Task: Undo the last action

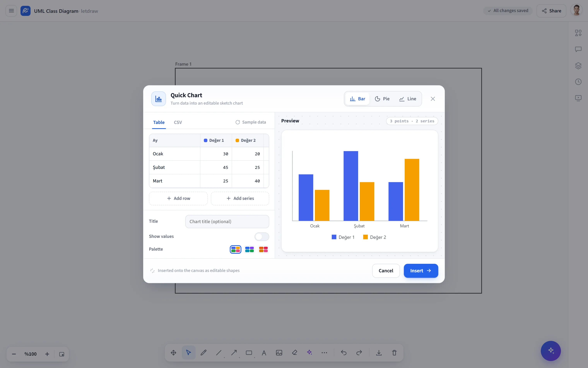Action: 344,353
